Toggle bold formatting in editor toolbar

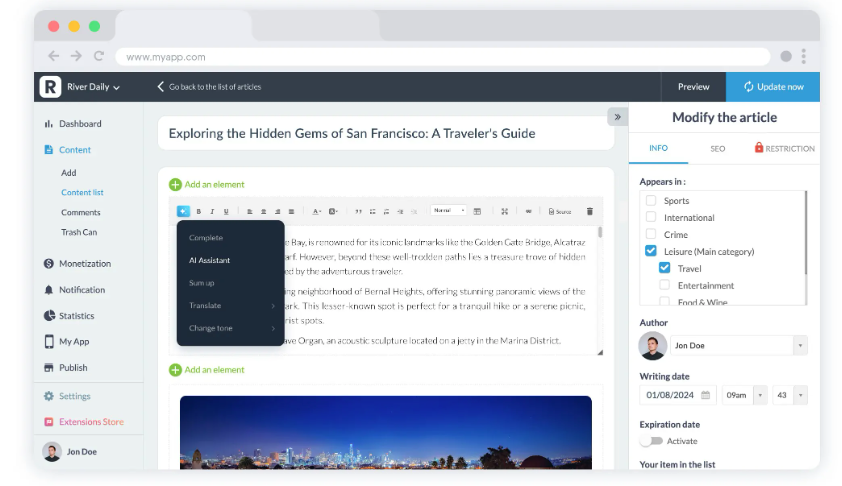198,211
